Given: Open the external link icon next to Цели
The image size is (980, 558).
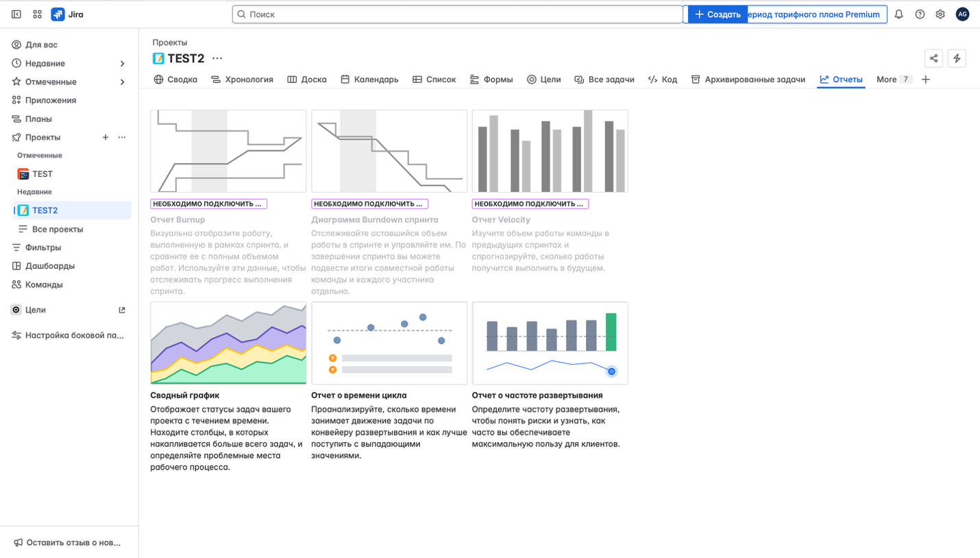Looking at the screenshot, I should (x=122, y=310).
